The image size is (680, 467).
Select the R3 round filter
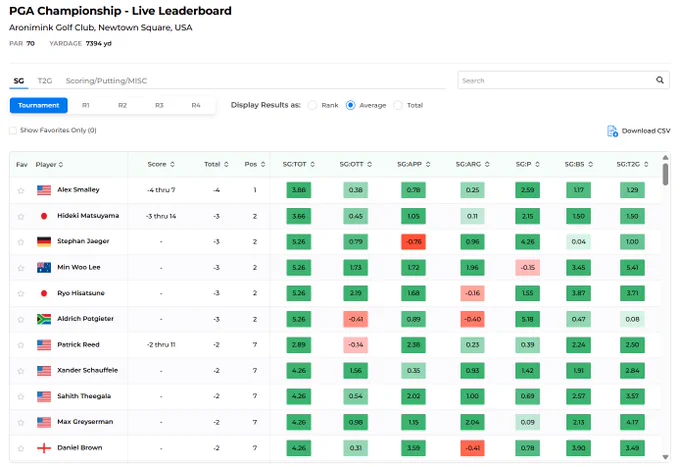(159, 105)
